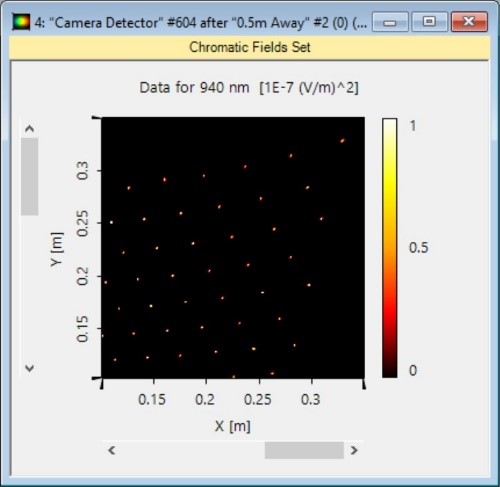Click the Y [m] axis label

click(57, 249)
